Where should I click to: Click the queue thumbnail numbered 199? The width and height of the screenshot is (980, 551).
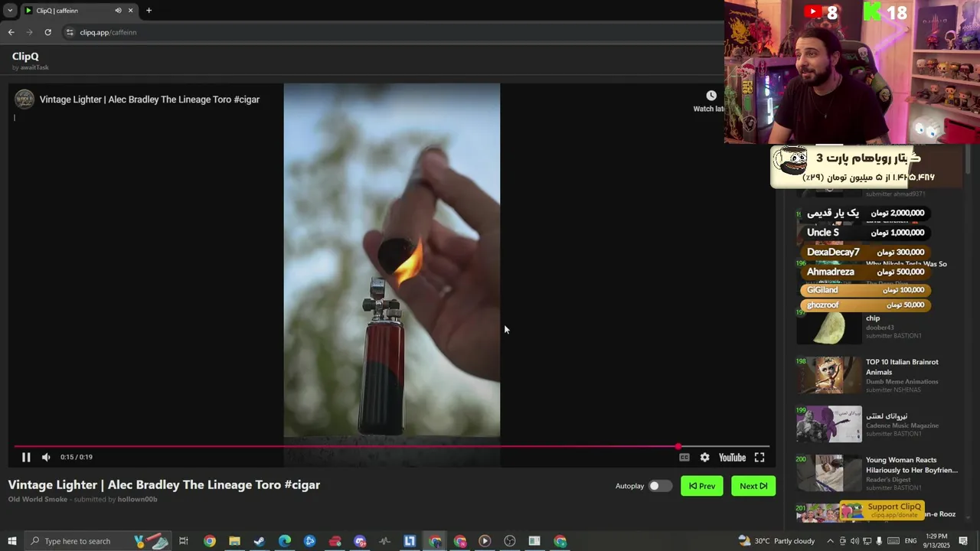(828, 424)
